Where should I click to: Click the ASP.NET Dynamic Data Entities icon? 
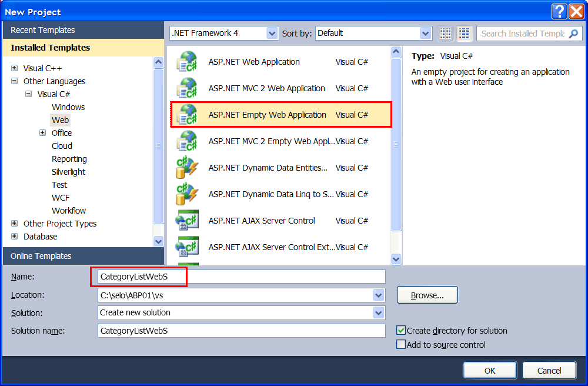187,168
